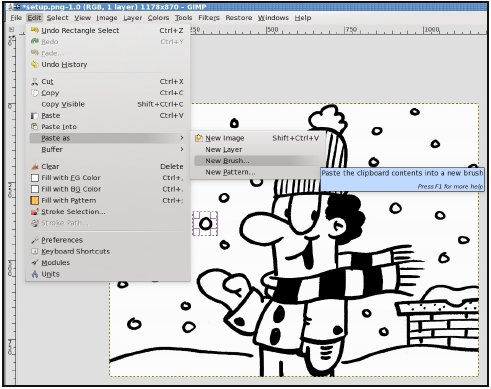Click the ruler corner menu button
Image resolution: width=491 pixels, height=389 pixels.
(x=11, y=30)
